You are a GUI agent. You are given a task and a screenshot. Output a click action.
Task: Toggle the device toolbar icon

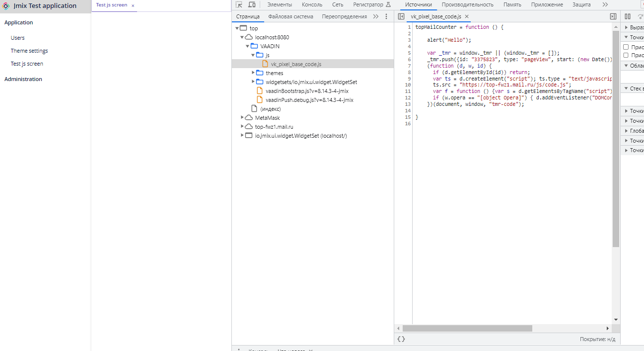tap(252, 4)
